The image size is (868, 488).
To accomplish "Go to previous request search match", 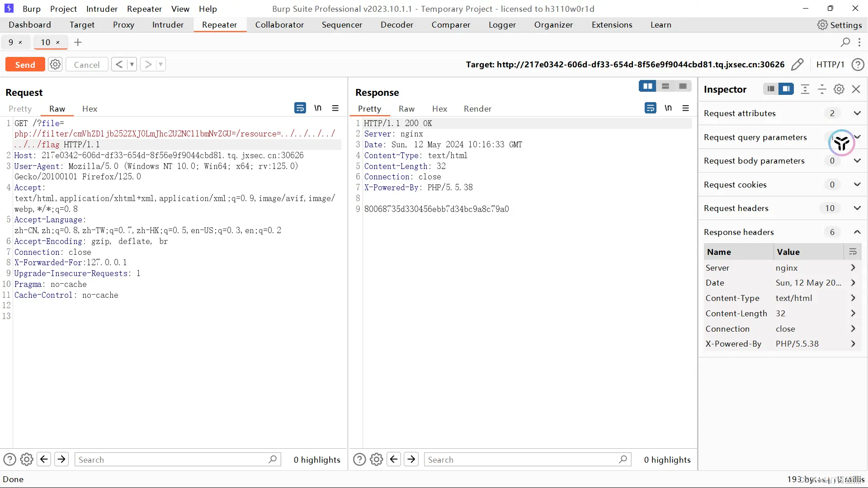I will [44, 460].
